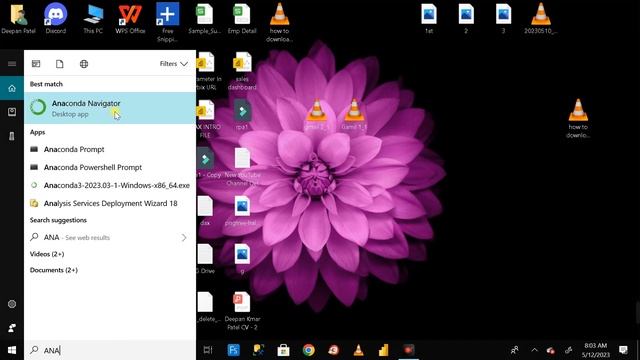Select Sample_Su spreadsheet file on desktop
Viewport: 640px width, 360px height.
click(x=204, y=19)
